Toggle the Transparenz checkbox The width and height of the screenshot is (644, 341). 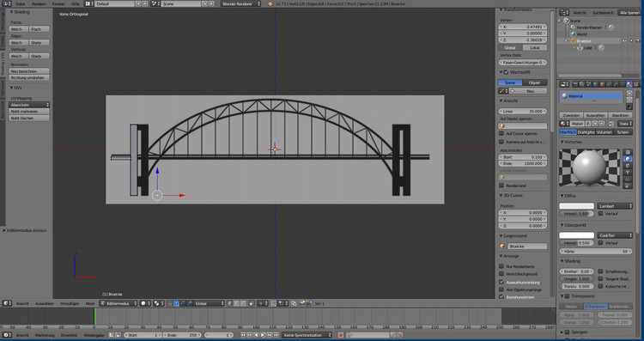click(568, 296)
